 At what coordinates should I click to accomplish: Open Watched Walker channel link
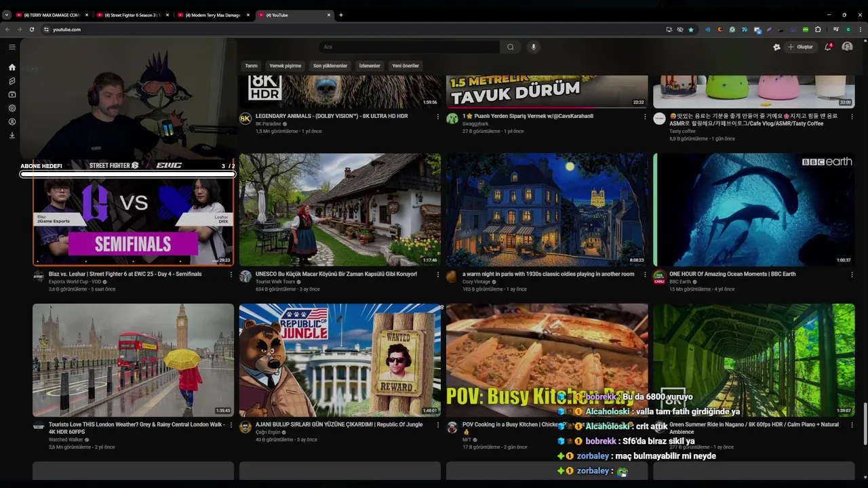66,440
